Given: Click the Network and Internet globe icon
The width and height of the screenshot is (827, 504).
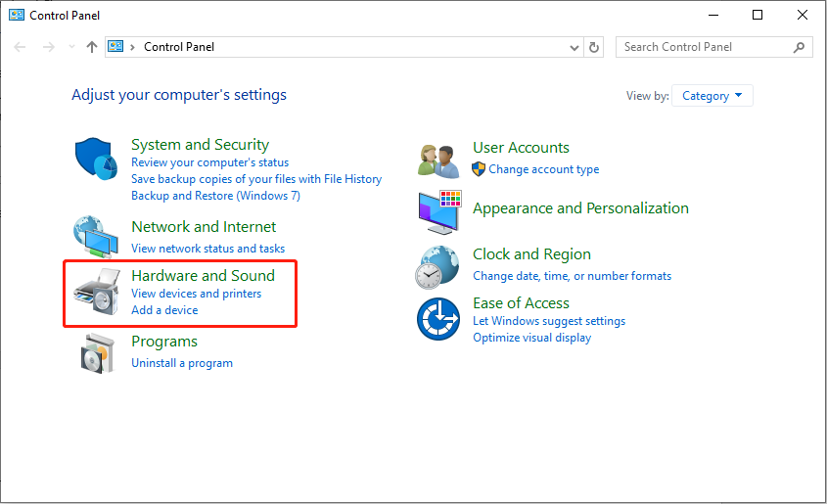Looking at the screenshot, I should pyautogui.click(x=97, y=237).
